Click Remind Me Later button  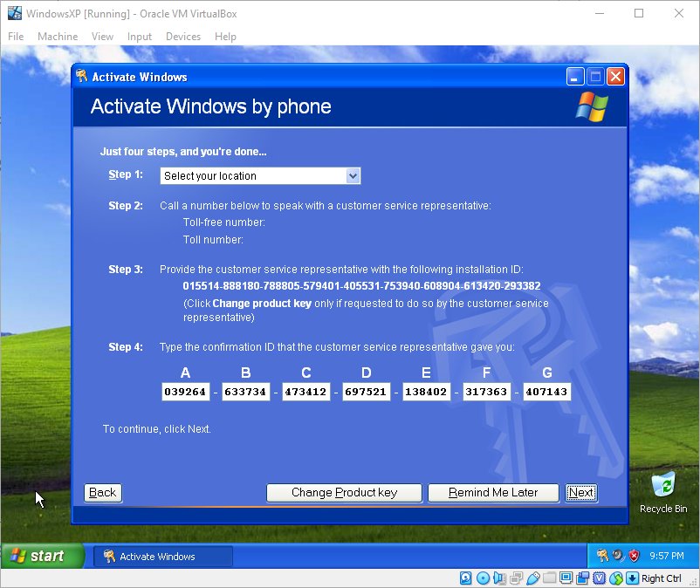point(493,493)
